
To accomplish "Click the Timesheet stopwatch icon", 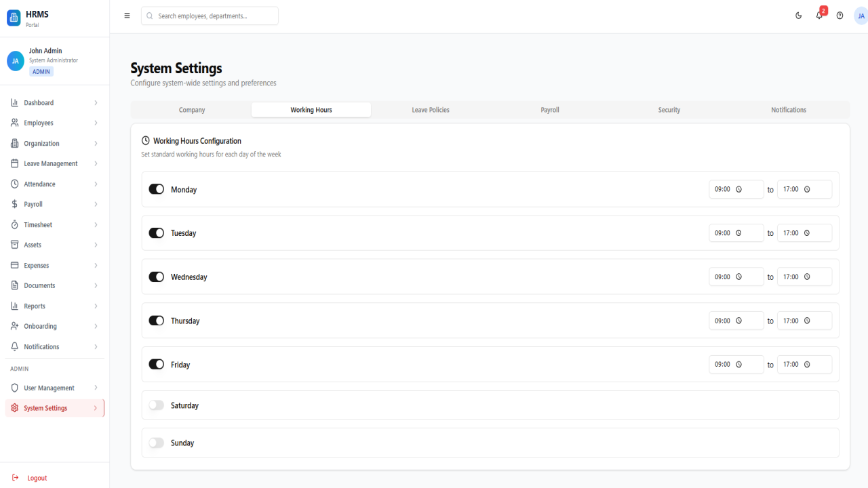I will coord(15,224).
